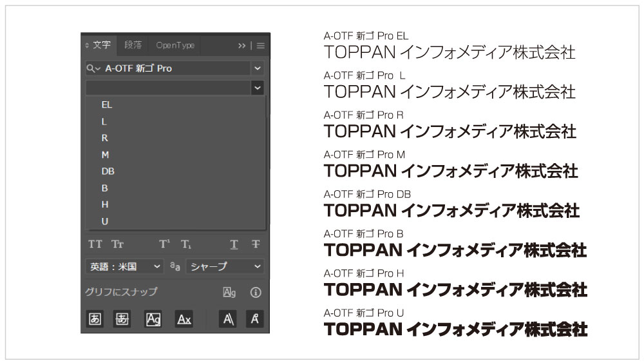Screen dimensions: 644x363
Task: Toggle glyph bounds Ag snap icon
Action: tap(153, 319)
